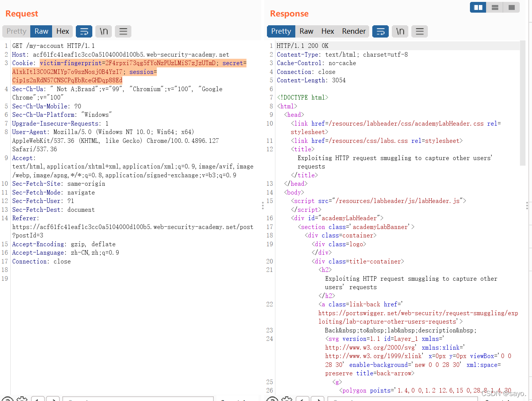Click the 'Sec-Fetch-Site:' header
Image resolution: width=532 pixels, height=401 pixels.
[38, 184]
